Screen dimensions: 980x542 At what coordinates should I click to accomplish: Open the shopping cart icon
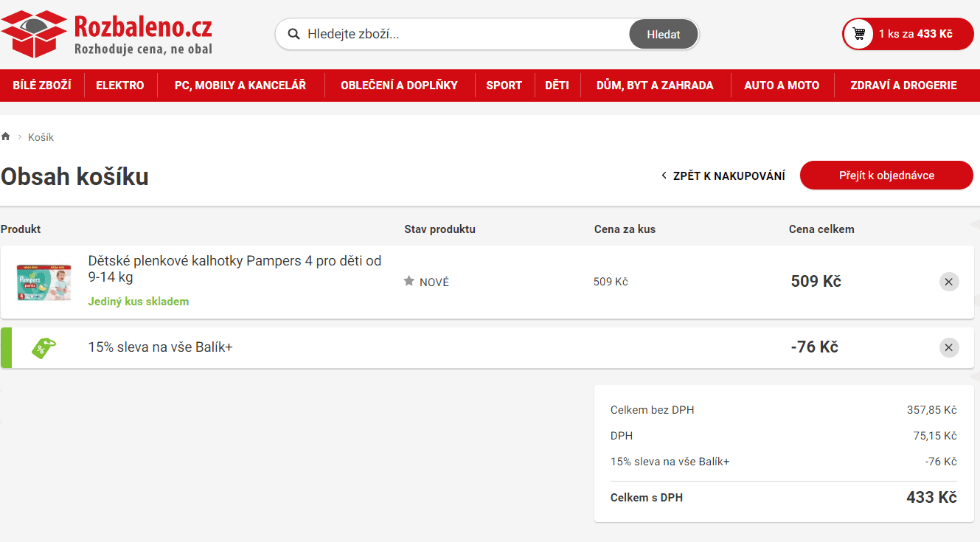(858, 34)
